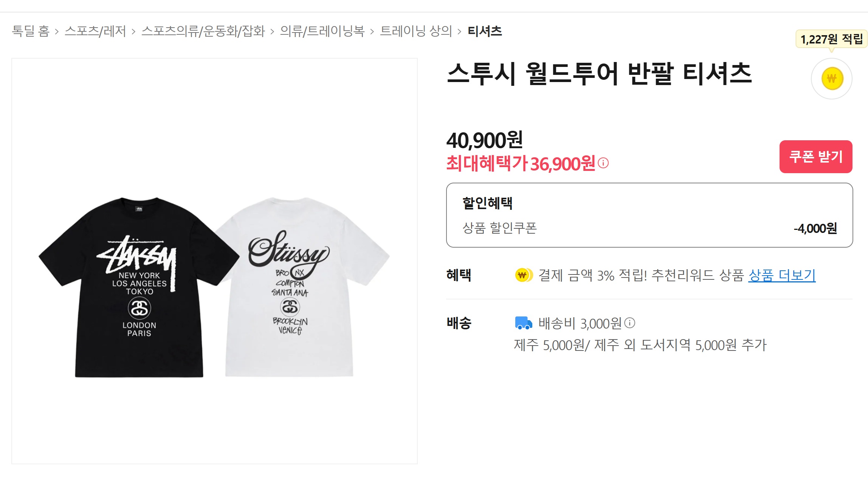Click the product title 스투시 월드투어 반팔 티셔츠
The image size is (868, 490).
[599, 74]
